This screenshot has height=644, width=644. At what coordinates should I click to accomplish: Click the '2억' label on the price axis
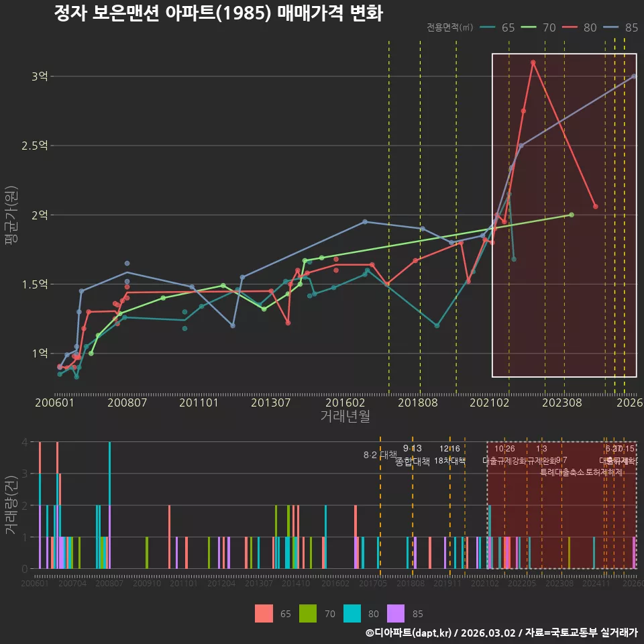tap(40, 215)
